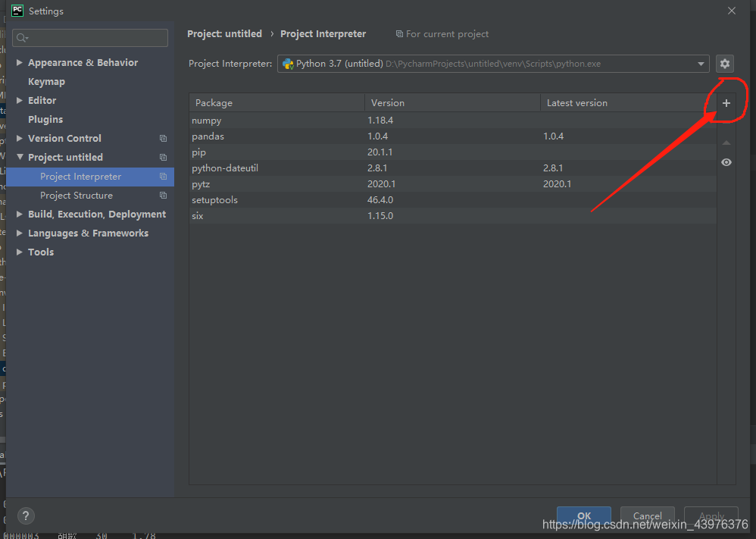Click pandas latest version 1.0.4 cell
The height and width of the screenshot is (539, 756).
coord(553,136)
